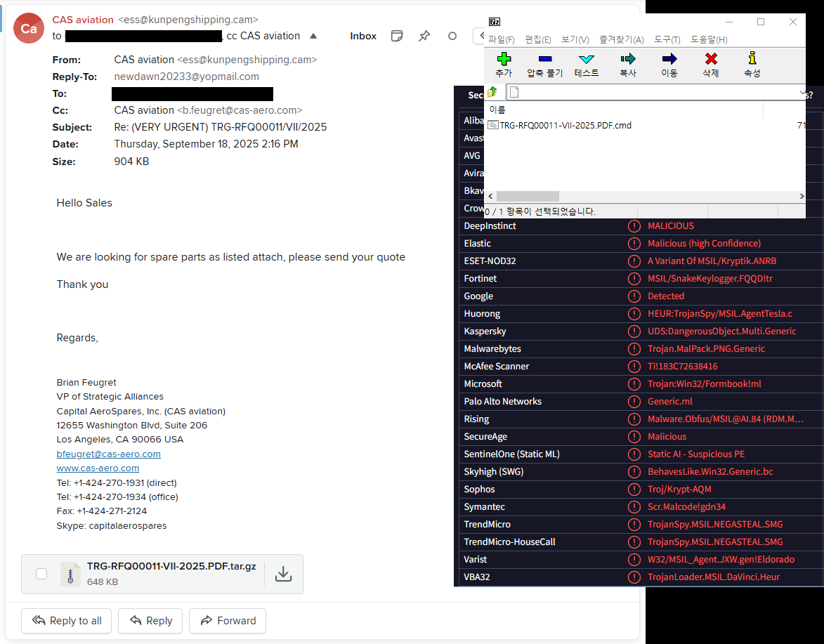Click the Delete (삭제) red X icon
The width and height of the screenshot is (824, 644).
click(x=711, y=60)
